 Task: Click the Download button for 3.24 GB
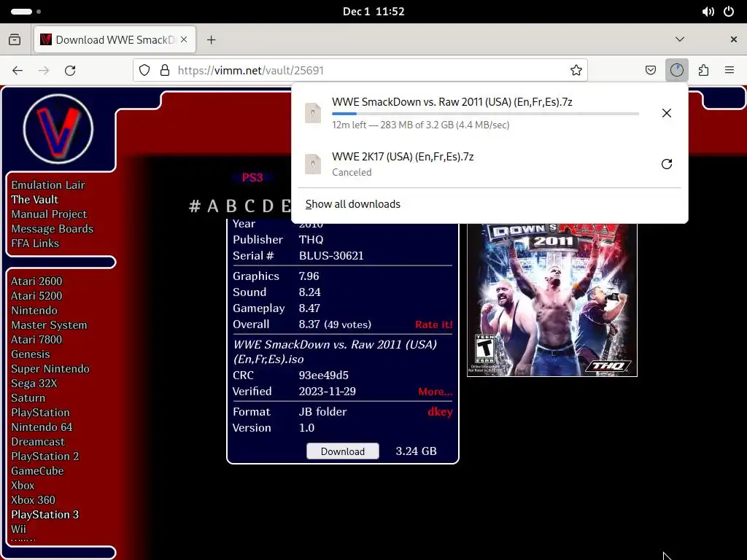point(343,451)
